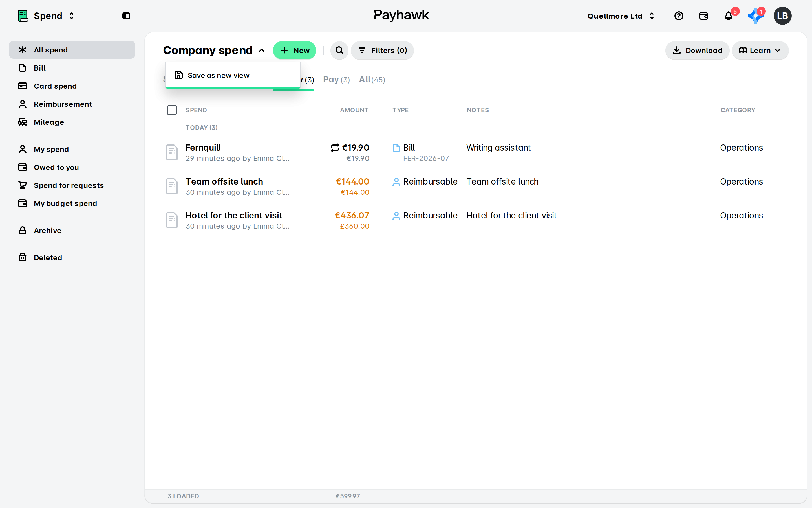The image size is (812, 508).
Task: Expand the Learn dropdown
Action: 760,51
